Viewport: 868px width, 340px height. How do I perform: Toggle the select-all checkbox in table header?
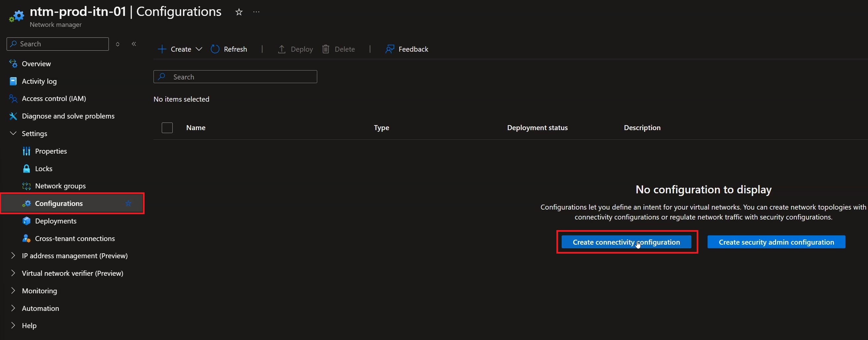tap(167, 128)
